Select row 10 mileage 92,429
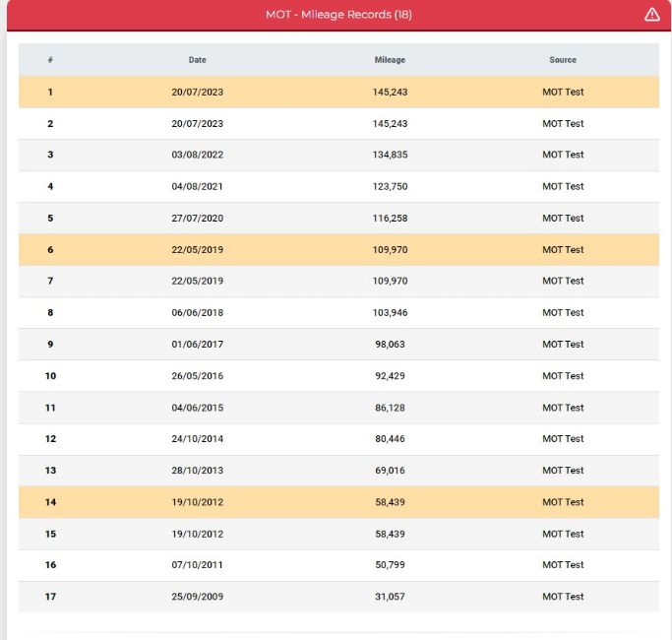 pyautogui.click(x=390, y=376)
